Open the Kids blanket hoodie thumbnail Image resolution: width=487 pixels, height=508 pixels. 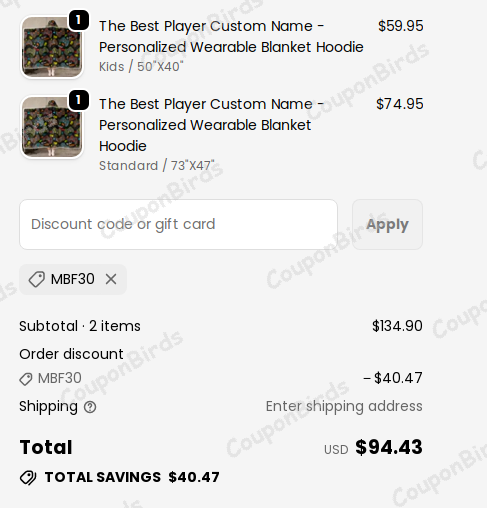pyautogui.click(x=52, y=47)
